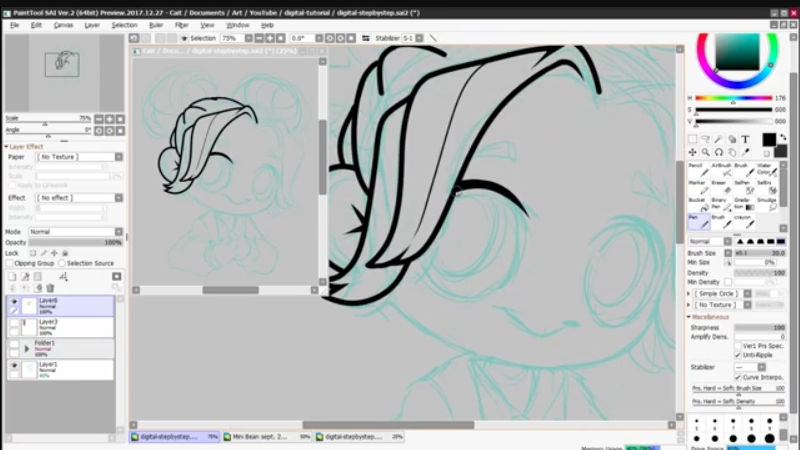Select the flattest brush edge shape
The image size is (800, 450).
click(x=781, y=241)
